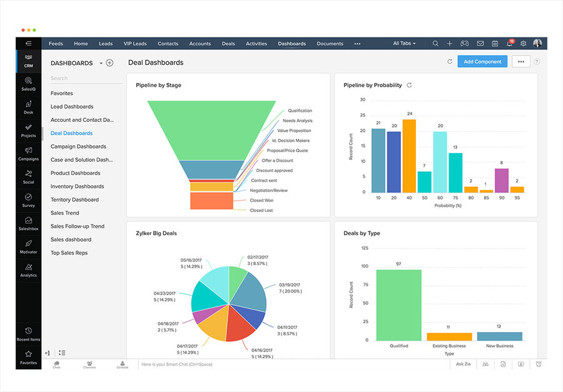Open the more tabs ellipsis menu
The image size is (563, 392).
coord(357,44)
